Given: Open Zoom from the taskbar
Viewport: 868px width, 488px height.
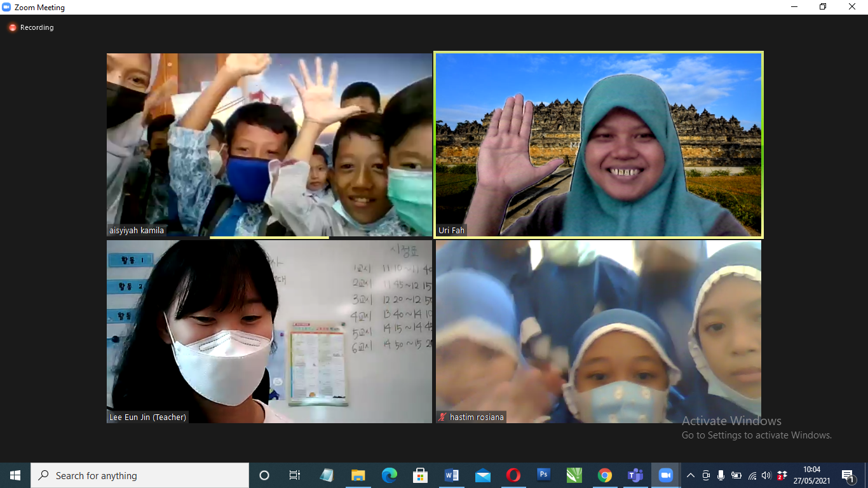Looking at the screenshot, I should pyautogui.click(x=665, y=475).
